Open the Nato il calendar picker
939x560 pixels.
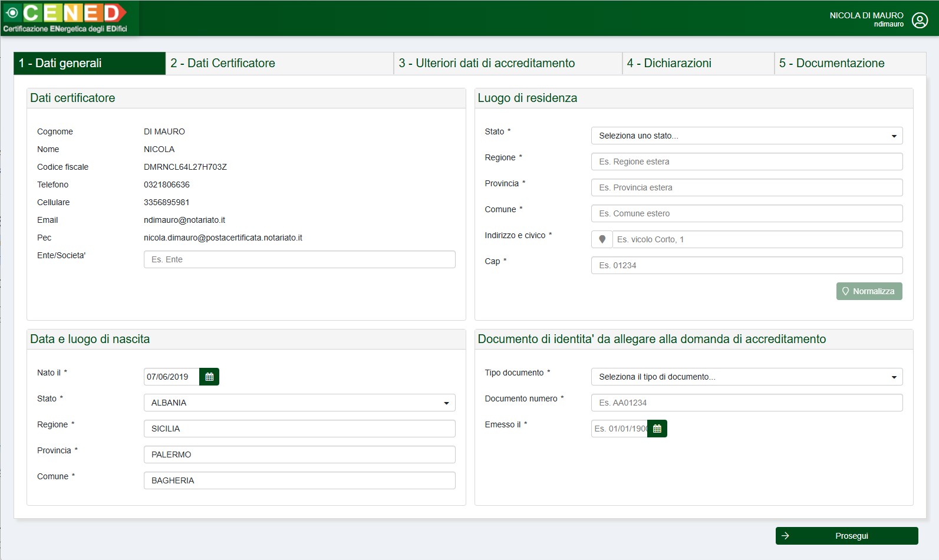[209, 377]
